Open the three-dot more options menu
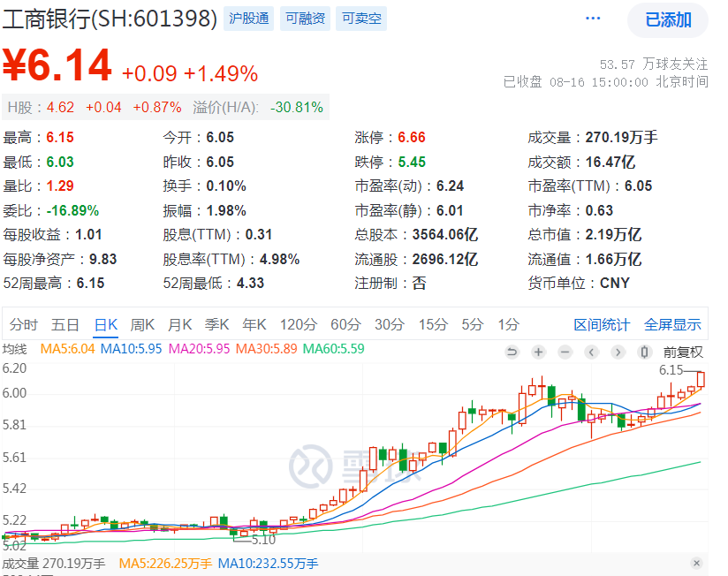 tap(593, 19)
